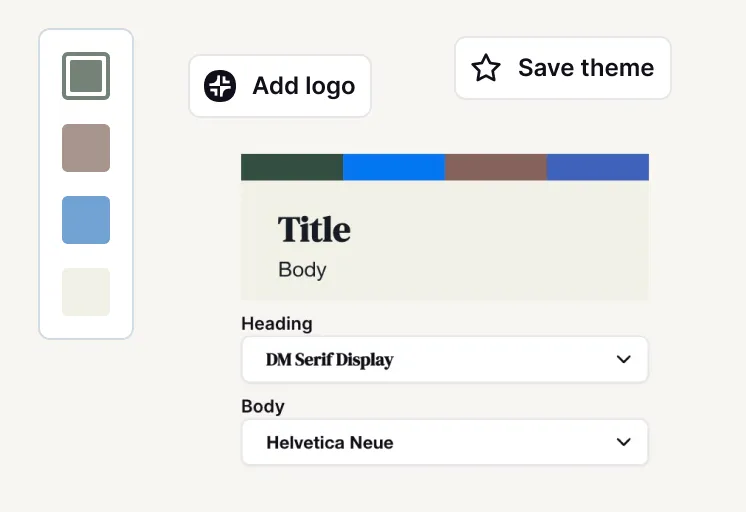Click the bright blue palette bar segment
This screenshot has width=746, height=512.
394,167
